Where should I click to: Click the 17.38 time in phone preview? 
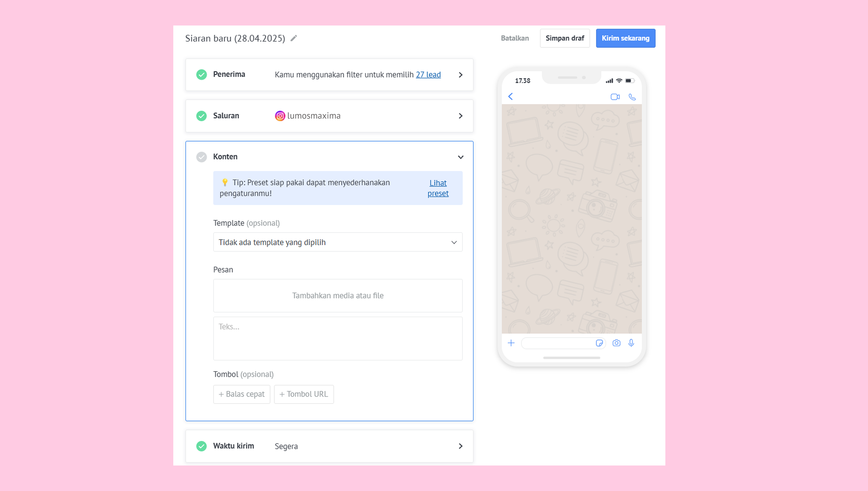tap(522, 81)
